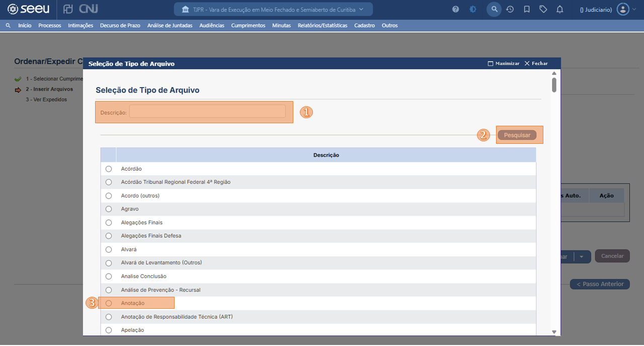Select the Acórdão radio button
The width and height of the screenshot is (644, 346).
click(x=109, y=169)
